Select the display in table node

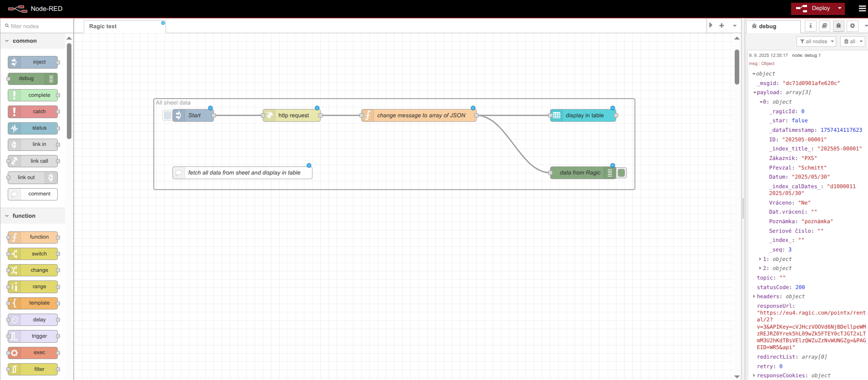pyautogui.click(x=584, y=115)
